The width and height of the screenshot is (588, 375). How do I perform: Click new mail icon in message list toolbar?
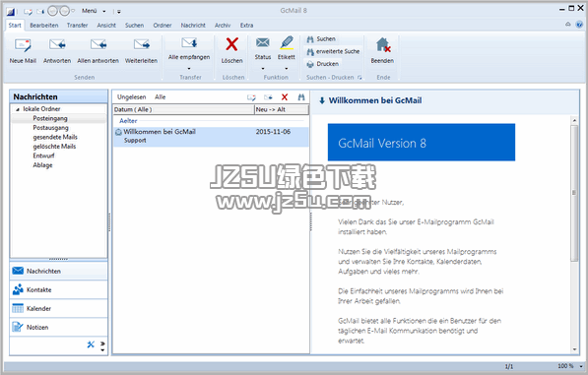pos(251,97)
